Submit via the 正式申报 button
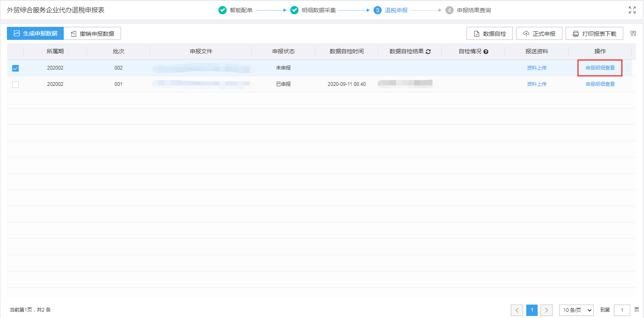The width and height of the screenshot is (644, 318). [539, 34]
